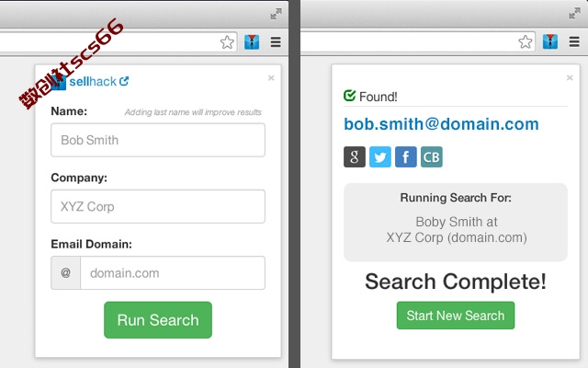Open the hamburger menu in right browser
The height and width of the screenshot is (368, 588).
574,42
